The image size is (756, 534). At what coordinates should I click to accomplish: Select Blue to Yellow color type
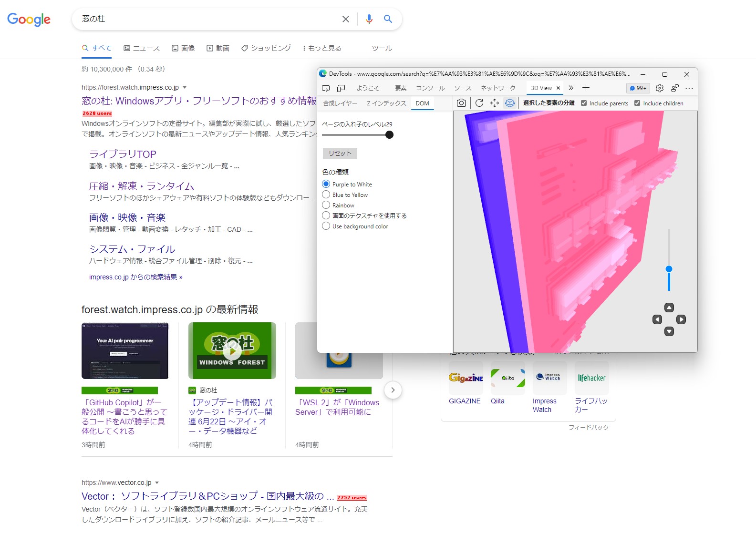point(326,195)
